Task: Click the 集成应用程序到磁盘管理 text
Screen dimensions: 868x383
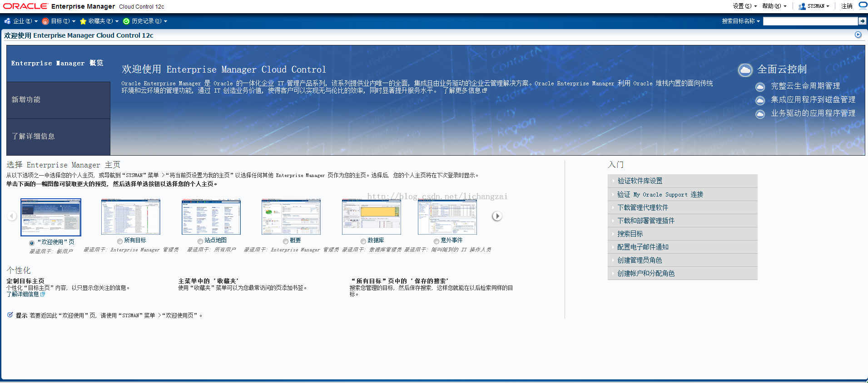Action: (x=813, y=100)
